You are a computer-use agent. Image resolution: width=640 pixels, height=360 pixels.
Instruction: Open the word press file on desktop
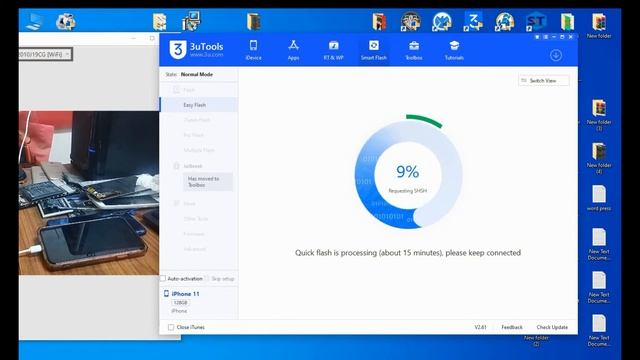(599, 198)
